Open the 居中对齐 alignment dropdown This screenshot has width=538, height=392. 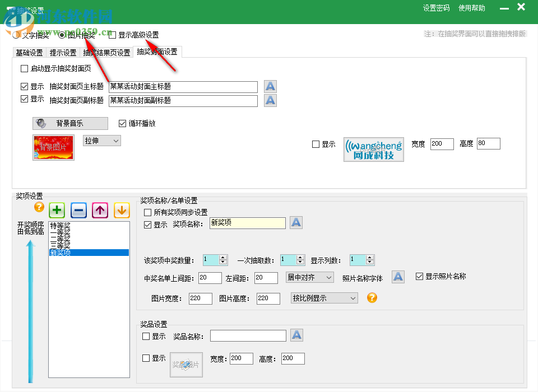pyautogui.click(x=310, y=277)
